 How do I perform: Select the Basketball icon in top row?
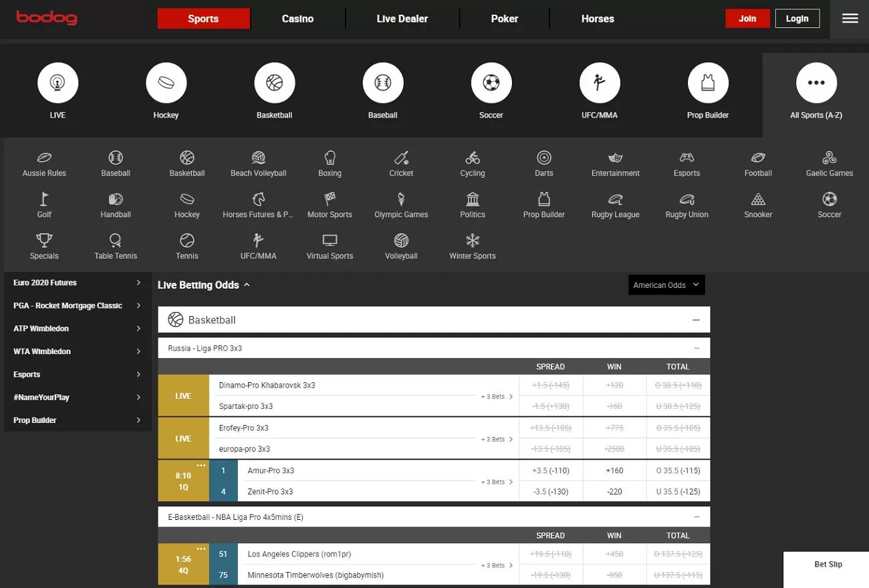coord(275,83)
